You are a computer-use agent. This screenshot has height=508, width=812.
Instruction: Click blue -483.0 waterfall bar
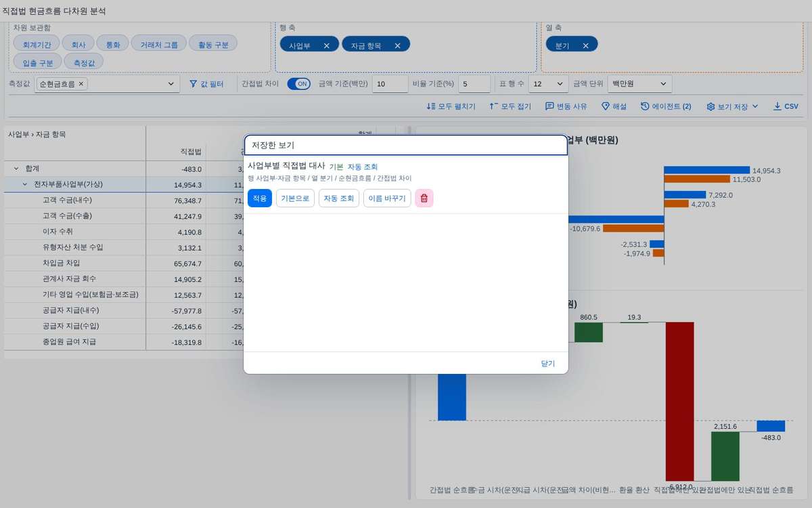771,426
